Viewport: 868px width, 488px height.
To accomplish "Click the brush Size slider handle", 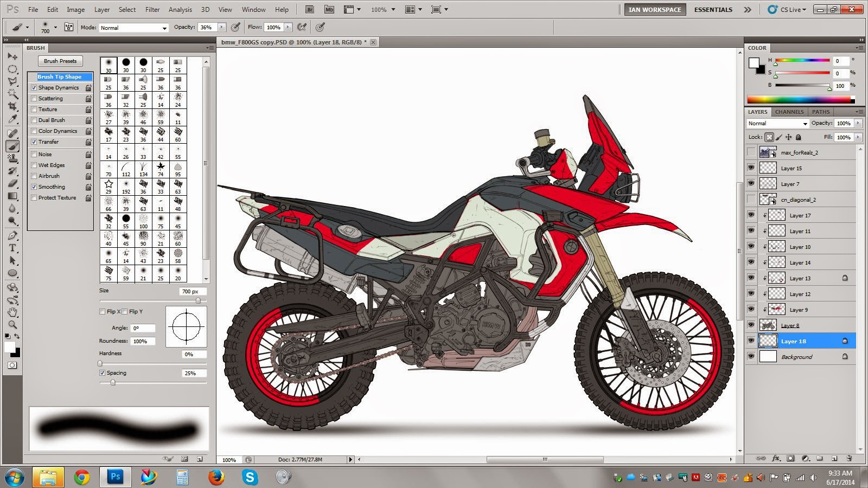I will (x=198, y=300).
